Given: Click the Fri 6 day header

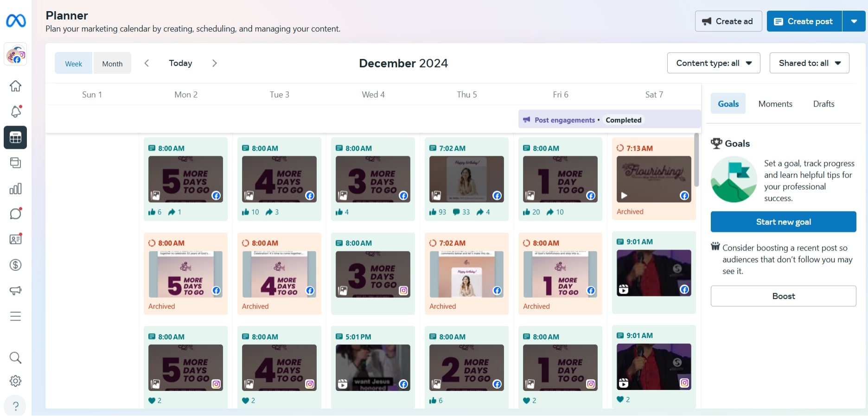Looking at the screenshot, I should click(x=561, y=95).
